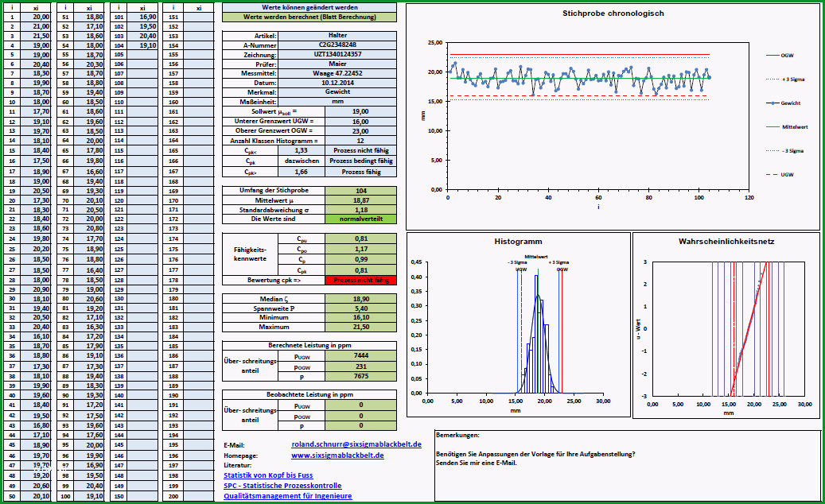Select the Maßeinheit cell 'mm'
This screenshot has width=825, height=504.
coord(337,102)
